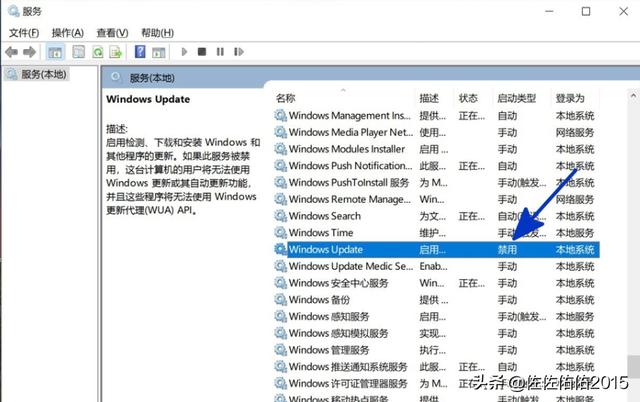Click the vertical scrollbar thumb in services list
640x402 pixels.
pyautogui.click(x=633, y=366)
